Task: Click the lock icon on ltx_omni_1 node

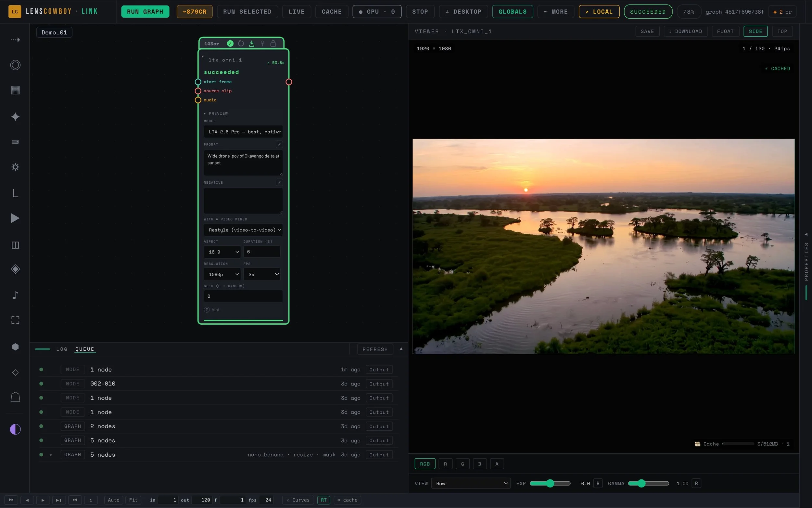Action: (x=273, y=44)
